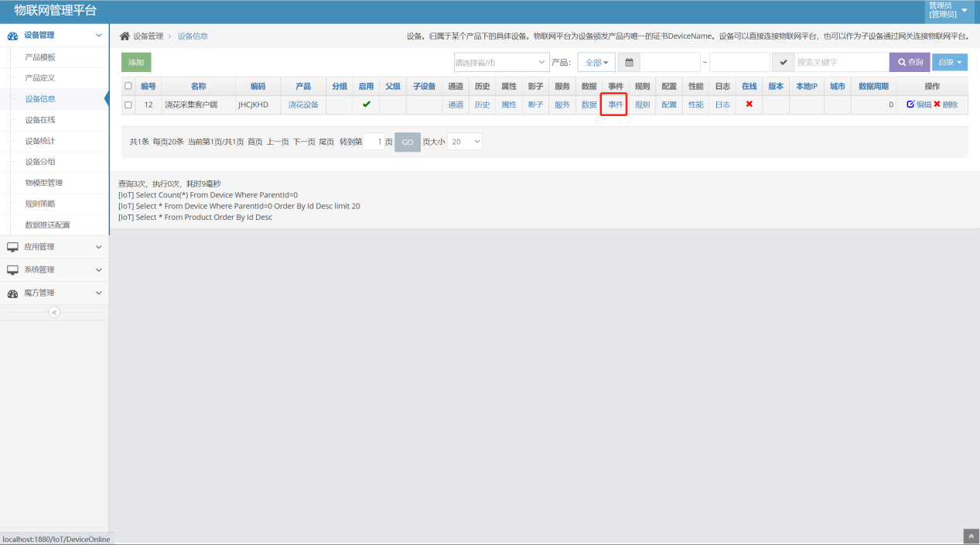Click the green 添加 add button
The image size is (980, 545).
tap(136, 63)
